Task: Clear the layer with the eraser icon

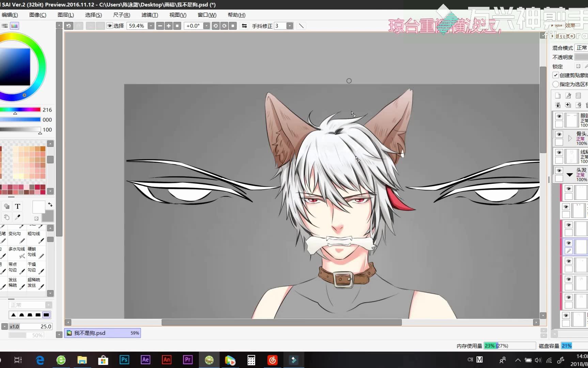Action: pyautogui.click(x=578, y=105)
